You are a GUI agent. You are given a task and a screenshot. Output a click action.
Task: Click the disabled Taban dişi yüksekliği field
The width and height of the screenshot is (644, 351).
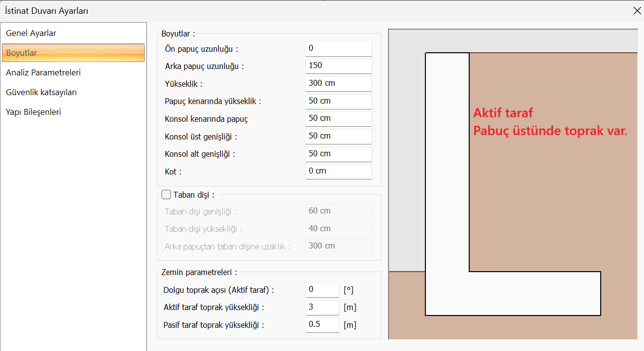coord(338,229)
